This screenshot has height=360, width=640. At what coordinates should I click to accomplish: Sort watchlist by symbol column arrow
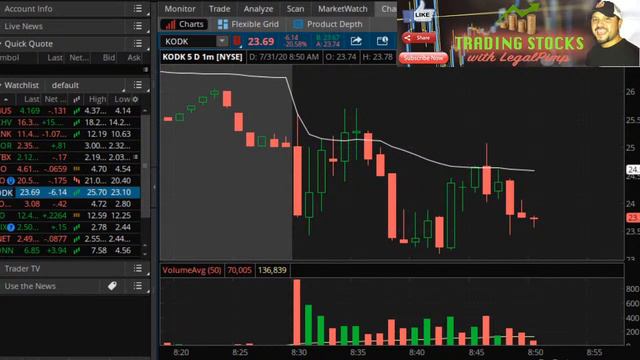tap(6, 99)
